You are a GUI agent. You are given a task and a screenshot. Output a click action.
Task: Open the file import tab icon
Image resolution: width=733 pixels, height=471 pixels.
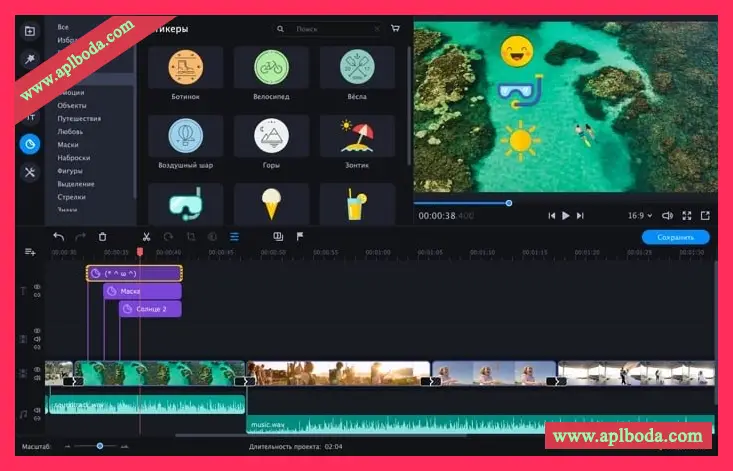[29, 31]
